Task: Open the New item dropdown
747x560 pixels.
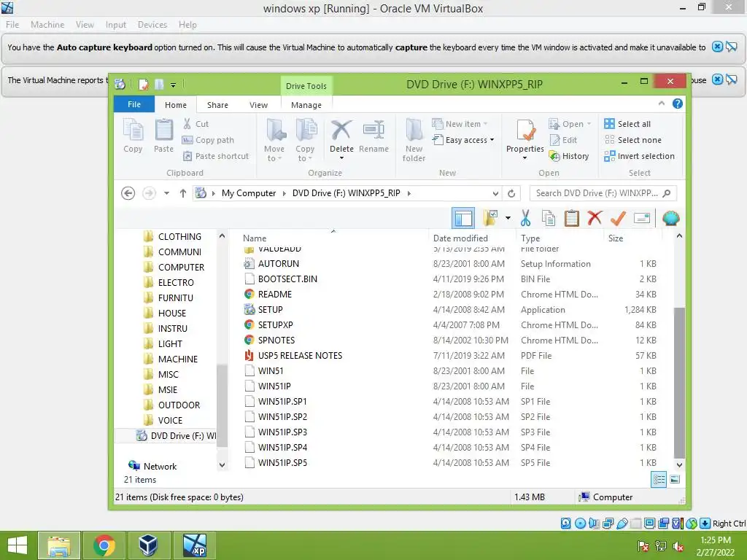Action: pyautogui.click(x=460, y=124)
